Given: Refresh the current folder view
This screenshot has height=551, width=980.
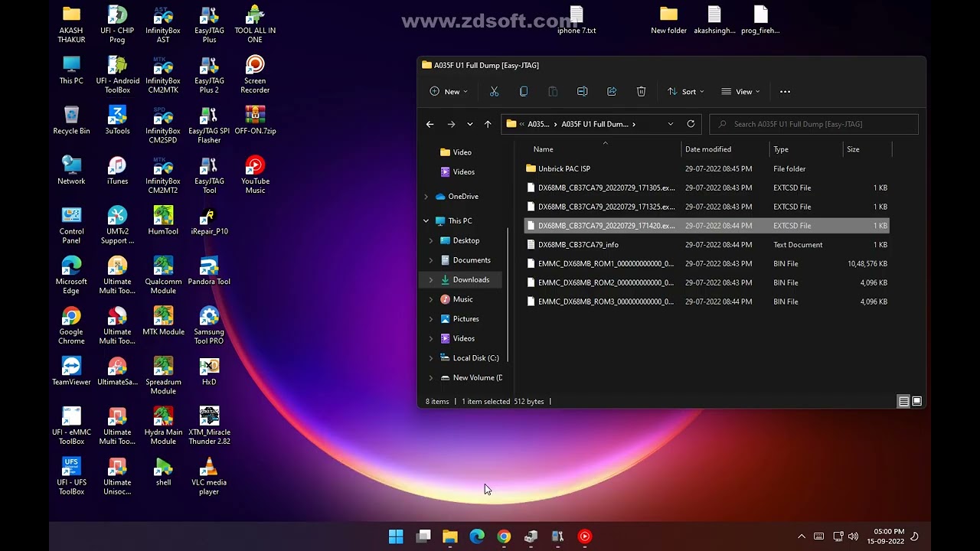Looking at the screenshot, I should pyautogui.click(x=691, y=124).
